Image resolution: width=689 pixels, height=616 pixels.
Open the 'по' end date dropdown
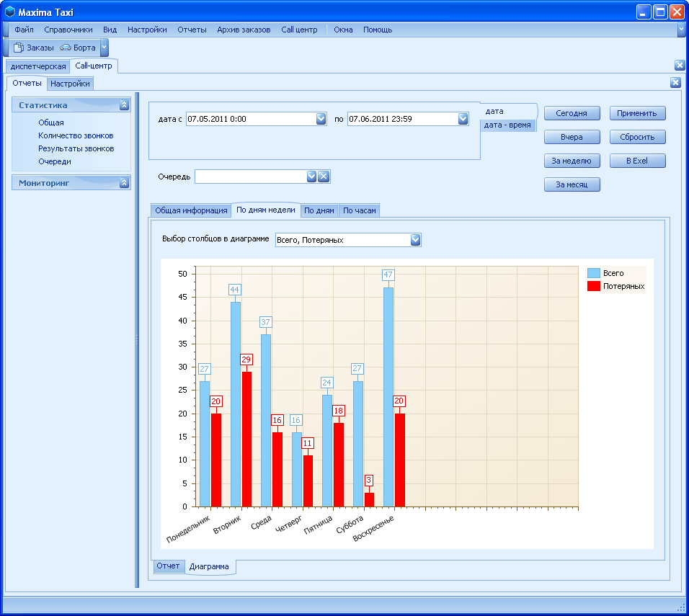[463, 119]
